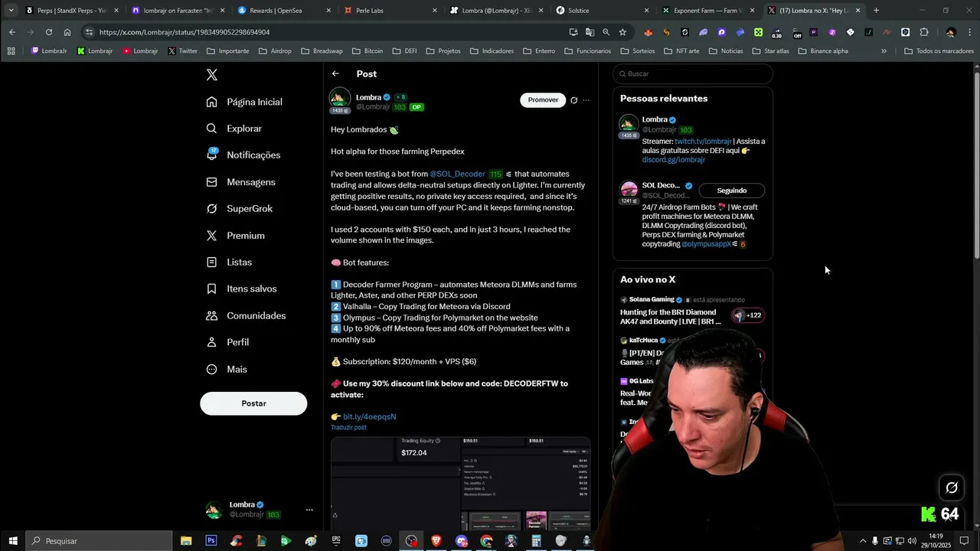
Task: Open the MetaMask fox extension
Action: pyautogui.click(x=648, y=32)
